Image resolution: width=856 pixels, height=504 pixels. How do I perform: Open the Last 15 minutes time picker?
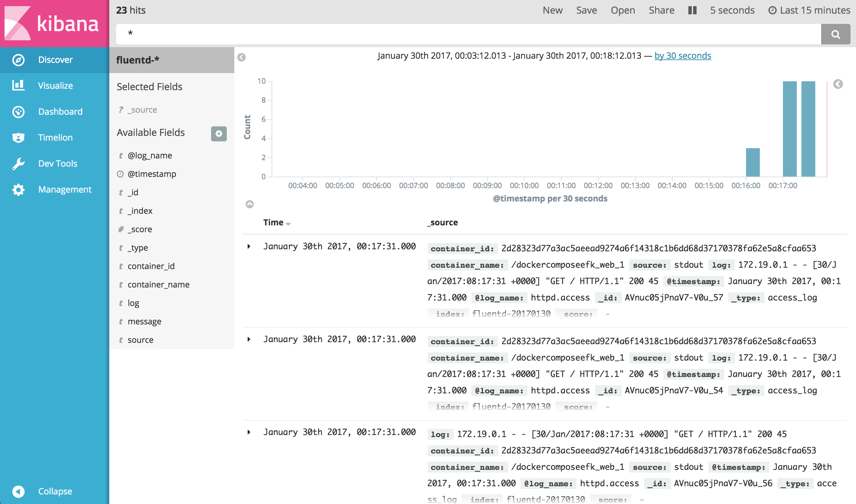(x=809, y=10)
